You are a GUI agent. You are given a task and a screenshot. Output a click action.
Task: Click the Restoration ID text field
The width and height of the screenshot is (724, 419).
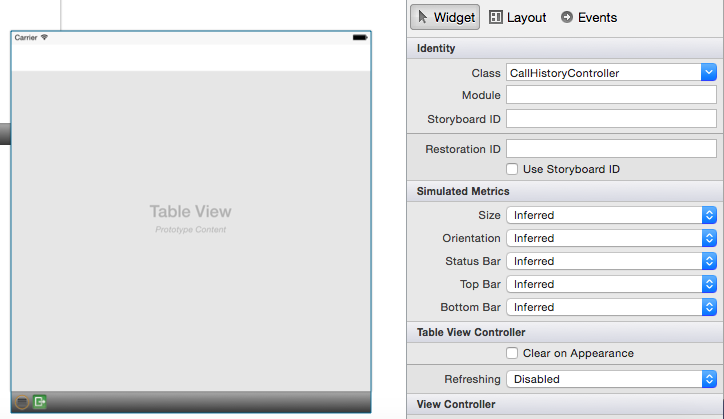click(x=611, y=148)
